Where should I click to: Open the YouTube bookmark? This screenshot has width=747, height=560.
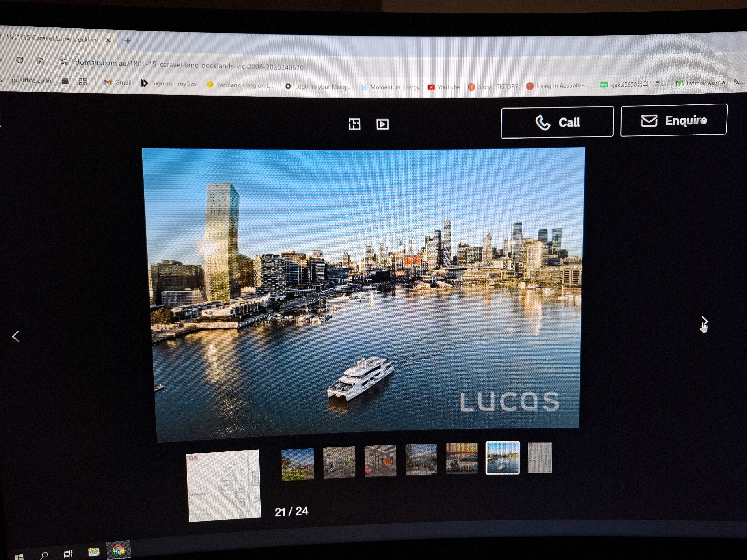click(443, 87)
